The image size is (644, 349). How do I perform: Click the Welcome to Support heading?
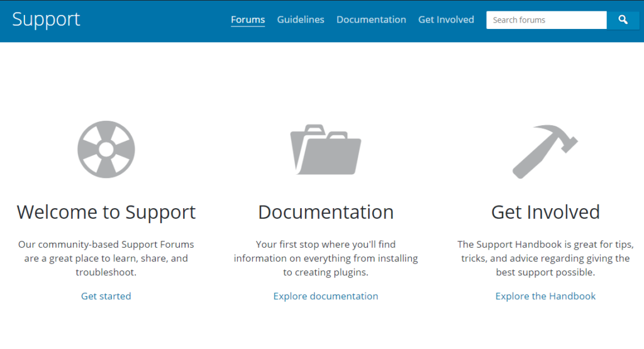pos(106,213)
